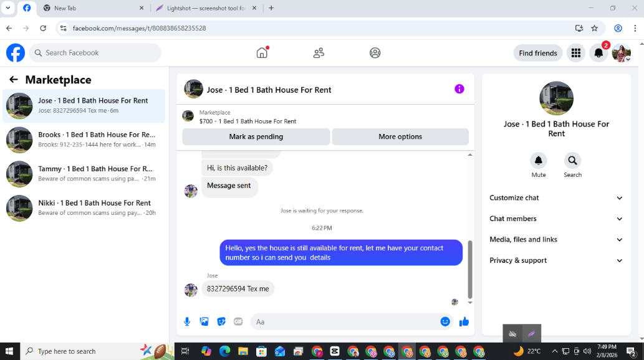The image size is (644, 360).
Task: Choose a GIF icon
Action: pos(238,322)
